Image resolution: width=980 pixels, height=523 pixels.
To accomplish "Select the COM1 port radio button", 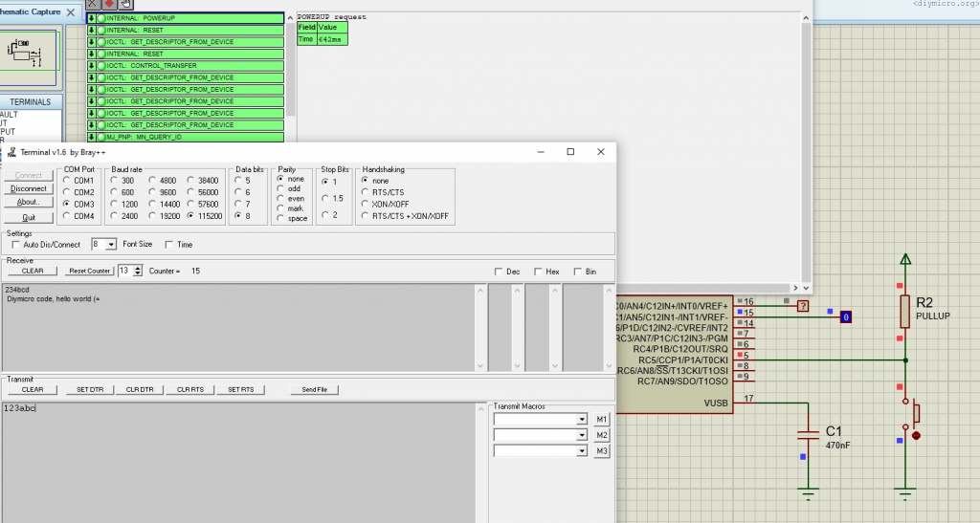I will pyautogui.click(x=65, y=180).
